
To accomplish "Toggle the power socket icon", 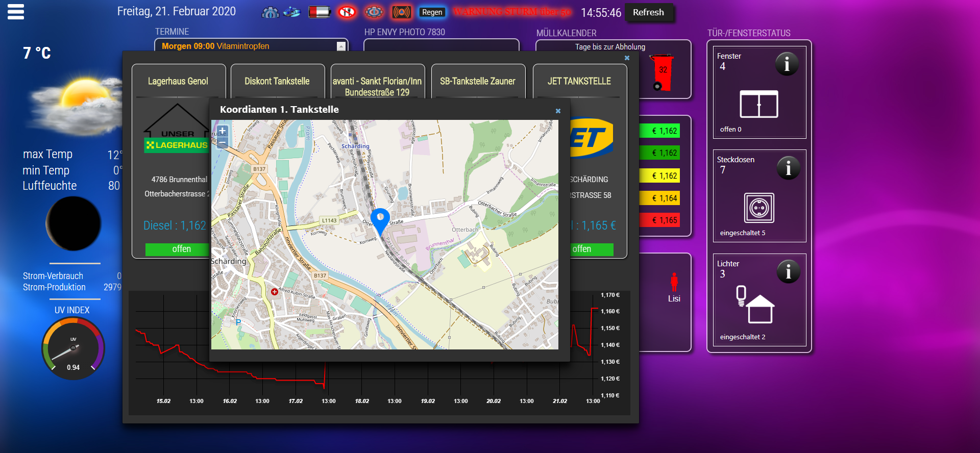I will (759, 208).
